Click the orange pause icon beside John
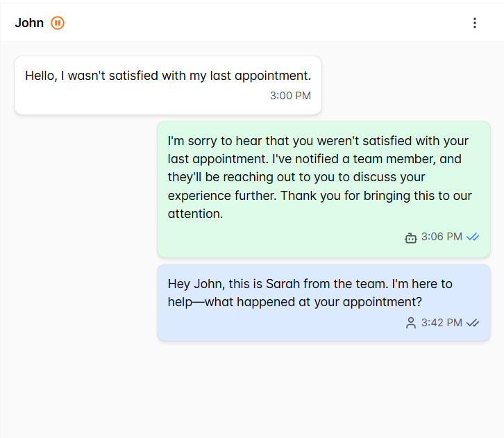The width and height of the screenshot is (504, 438). 58,23
